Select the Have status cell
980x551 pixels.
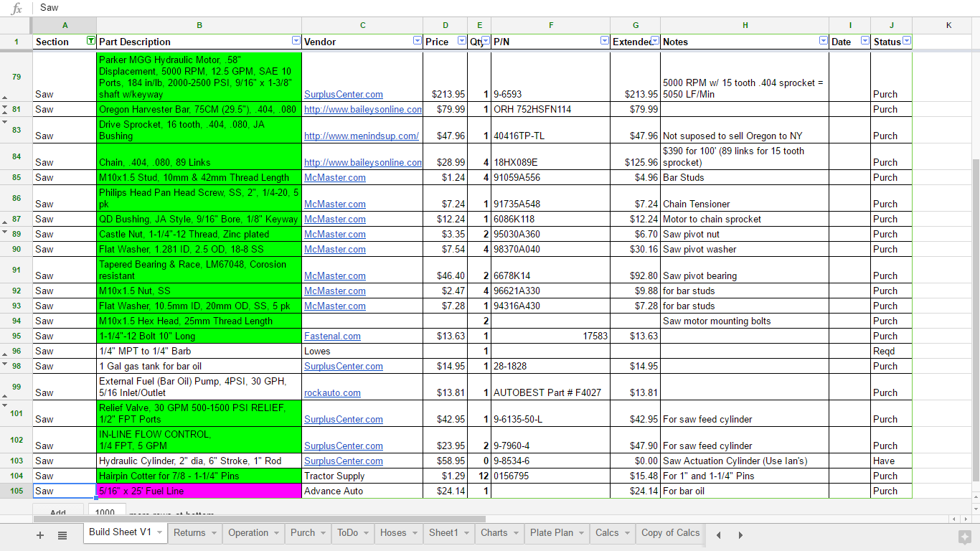891,461
